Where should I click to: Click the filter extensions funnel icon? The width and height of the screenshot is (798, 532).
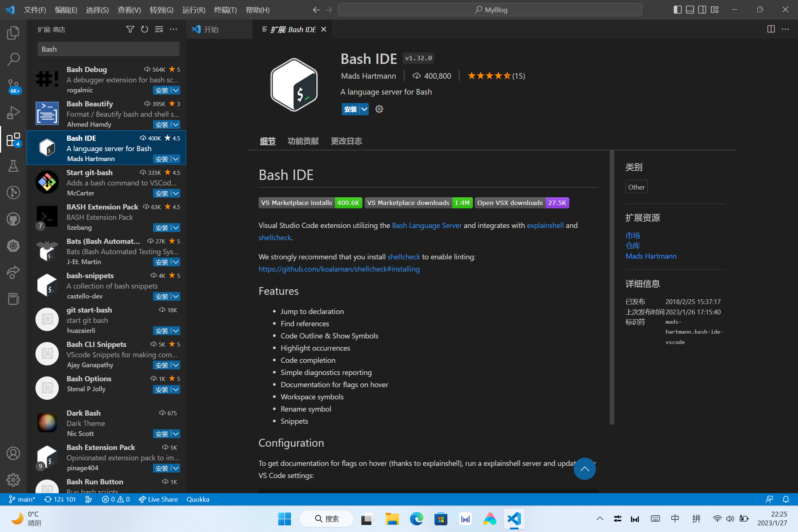coord(130,29)
